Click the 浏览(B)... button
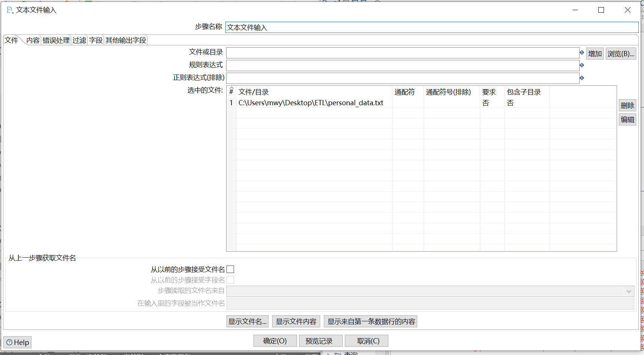The width and height of the screenshot is (644, 355). click(621, 54)
